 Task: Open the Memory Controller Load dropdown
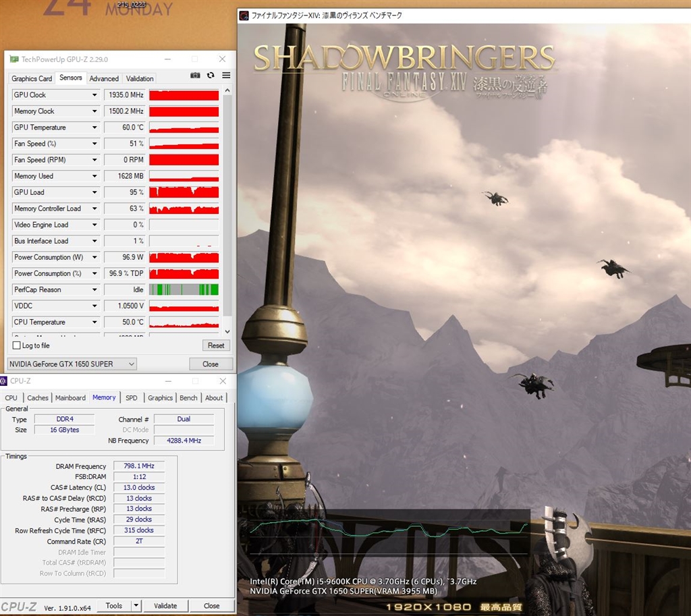point(94,208)
